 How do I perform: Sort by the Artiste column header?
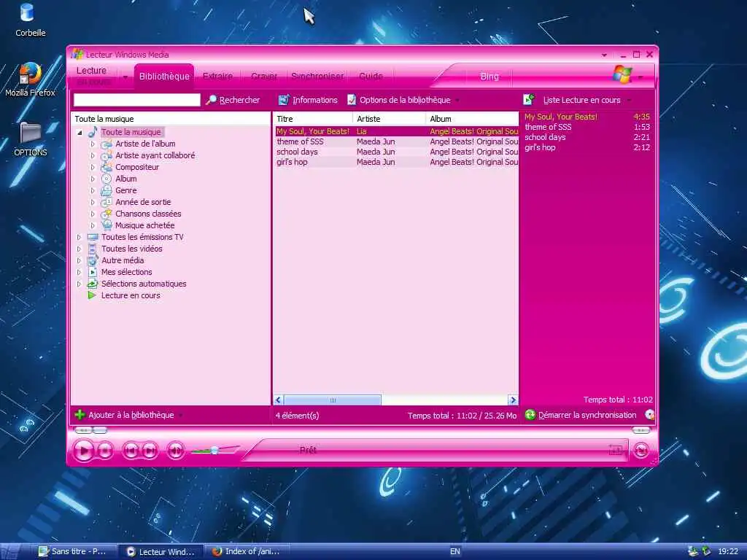[389, 119]
